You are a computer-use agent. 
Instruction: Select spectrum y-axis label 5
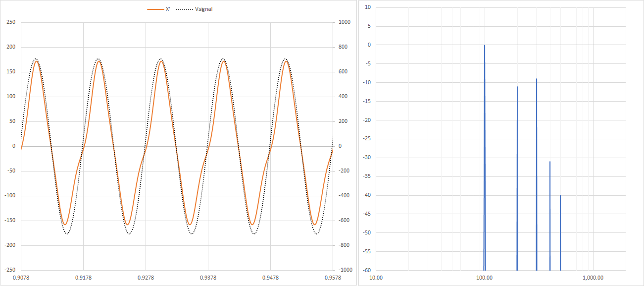370,26
